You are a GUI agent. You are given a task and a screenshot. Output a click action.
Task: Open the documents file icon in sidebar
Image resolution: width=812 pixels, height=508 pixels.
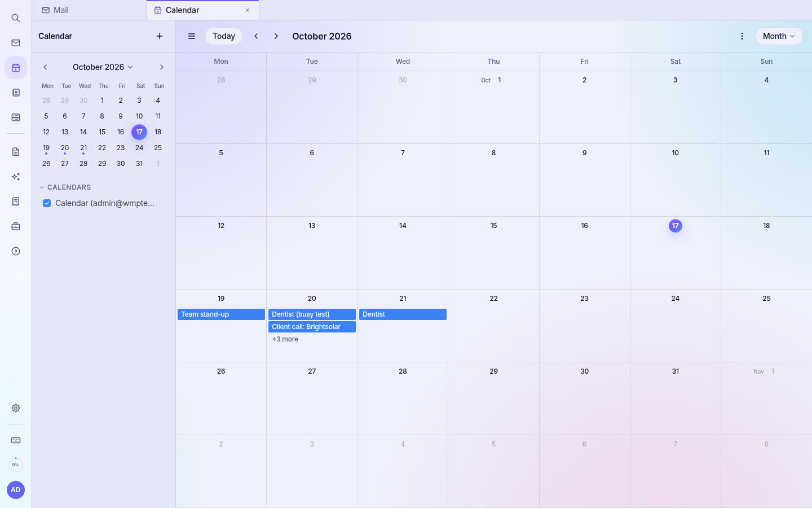(x=16, y=152)
